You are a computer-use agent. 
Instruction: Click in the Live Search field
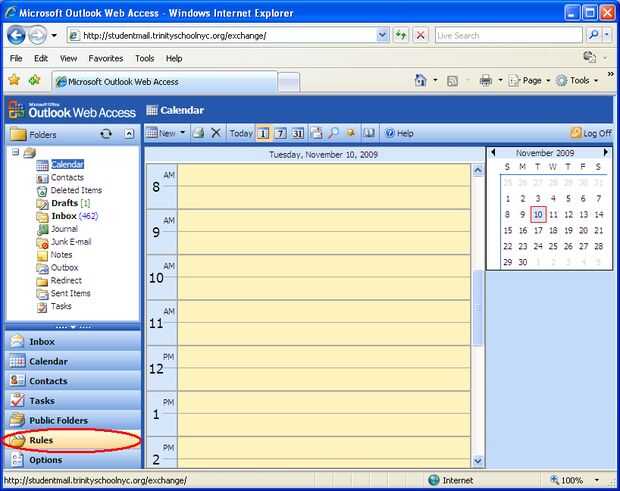508,36
